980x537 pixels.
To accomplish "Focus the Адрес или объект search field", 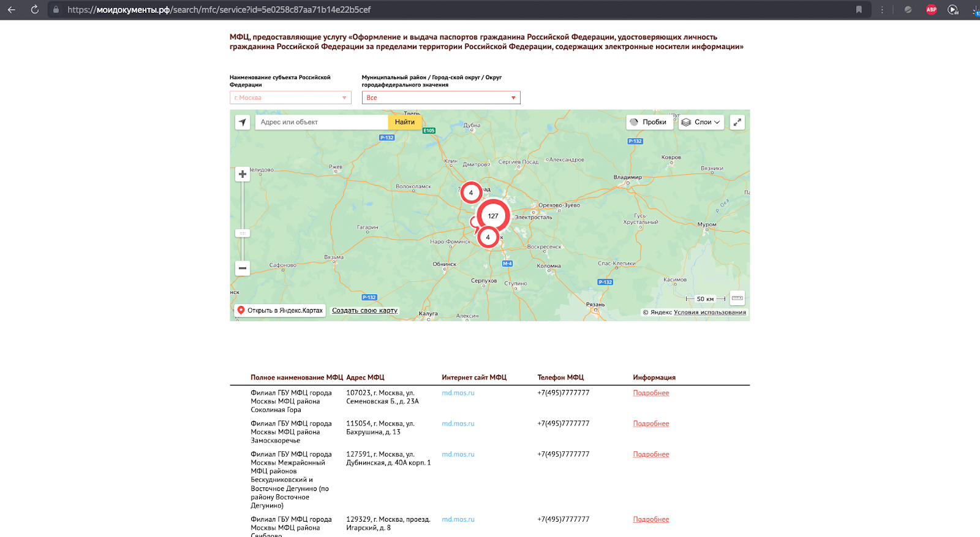I will (x=322, y=122).
